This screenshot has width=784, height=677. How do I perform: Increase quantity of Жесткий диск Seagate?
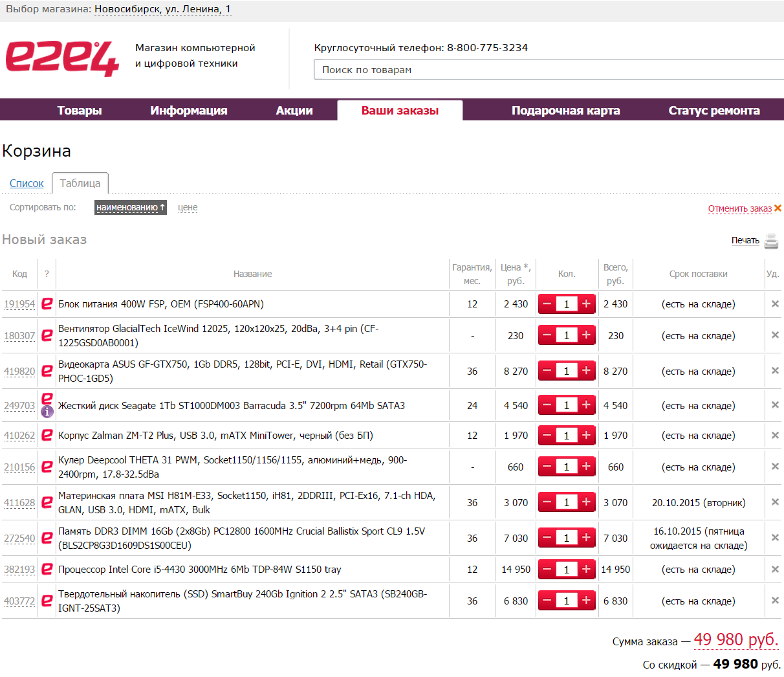(x=586, y=405)
